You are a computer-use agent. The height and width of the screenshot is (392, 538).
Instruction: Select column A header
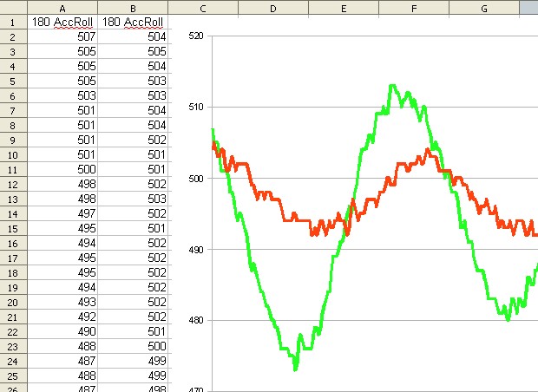[x=62, y=7]
